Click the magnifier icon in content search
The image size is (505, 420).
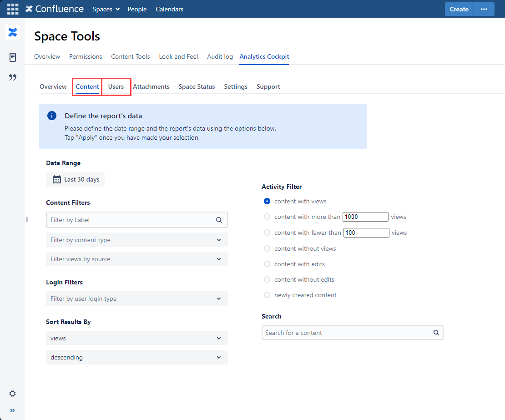436,333
